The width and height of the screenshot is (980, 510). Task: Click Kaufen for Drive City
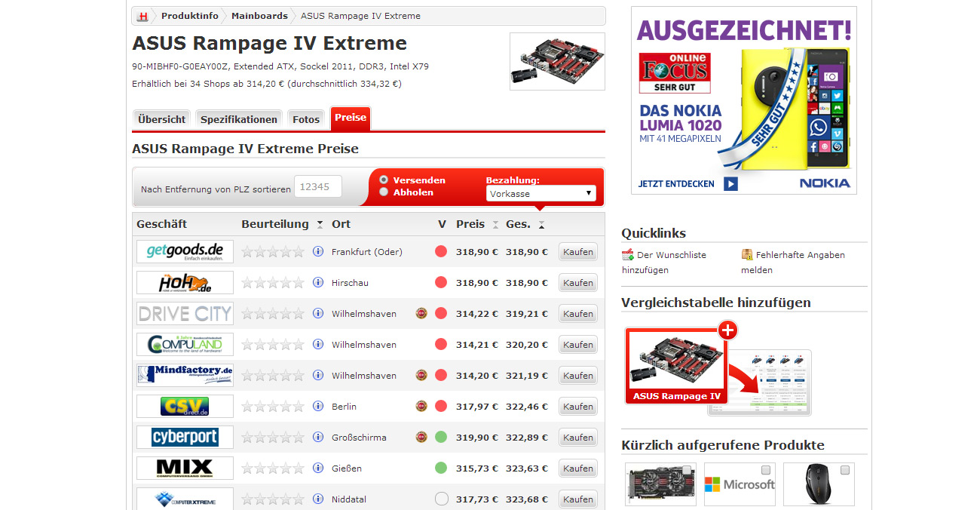(x=578, y=314)
